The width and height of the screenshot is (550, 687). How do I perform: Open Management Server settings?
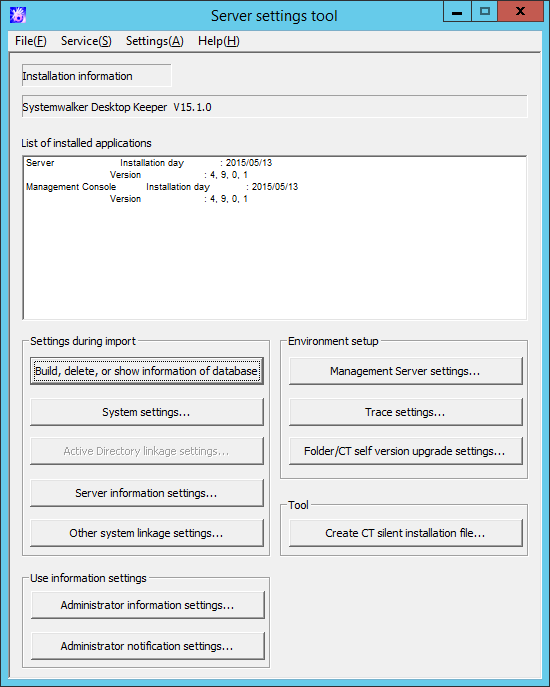click(405, 371)
